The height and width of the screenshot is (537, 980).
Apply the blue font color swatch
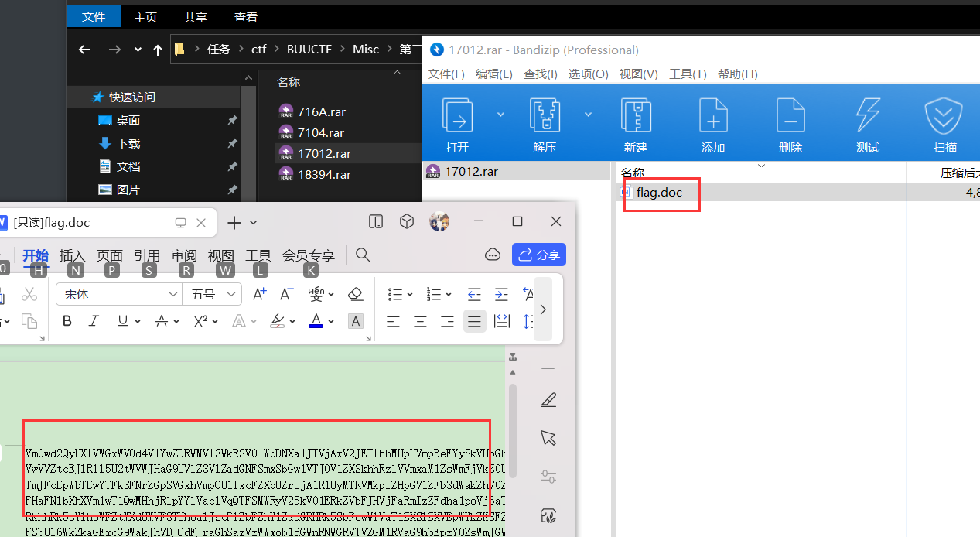(x=316, y=321)
